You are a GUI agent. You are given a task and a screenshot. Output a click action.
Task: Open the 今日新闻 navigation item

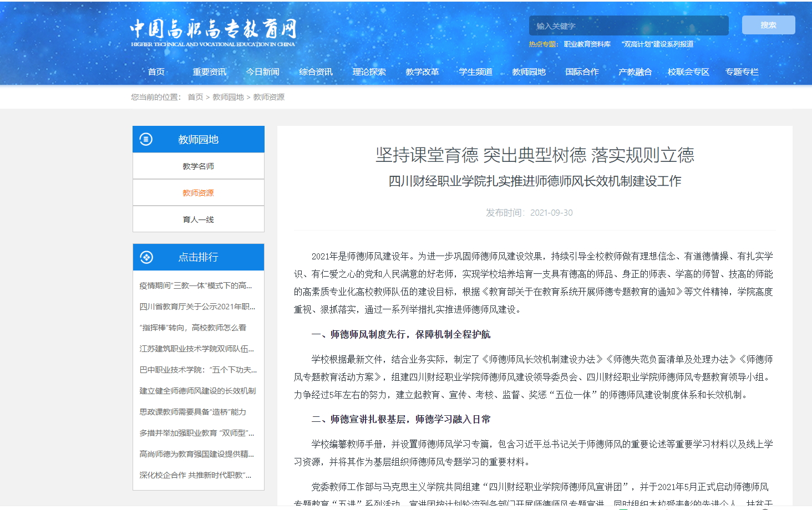[263, 72]
